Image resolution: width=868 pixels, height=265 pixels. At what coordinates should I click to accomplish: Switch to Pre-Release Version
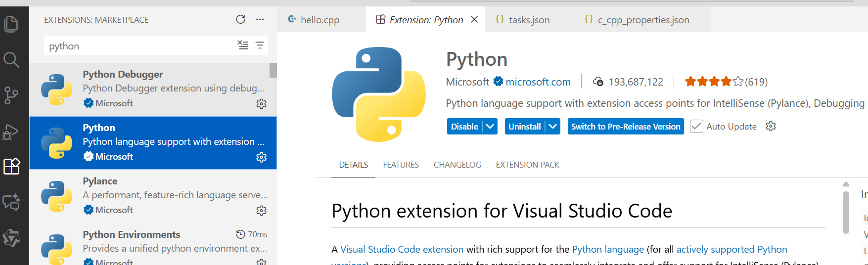[x=626, y=127]
